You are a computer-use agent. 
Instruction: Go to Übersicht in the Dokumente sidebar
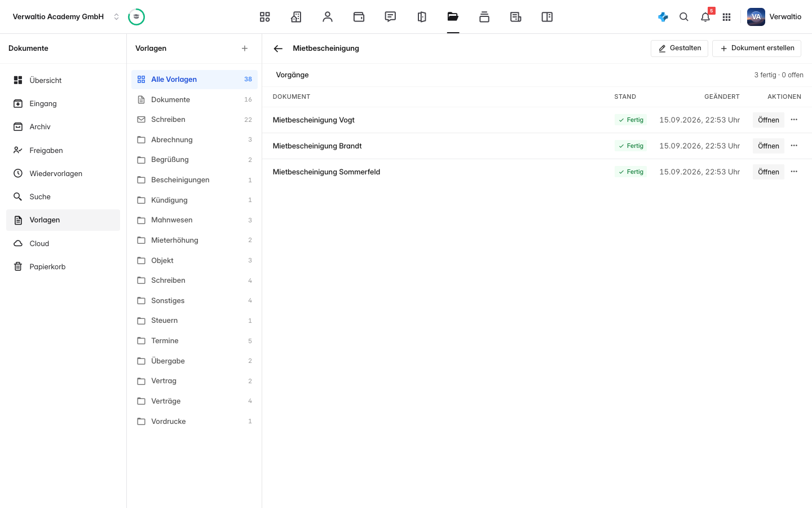pos(63,80)
